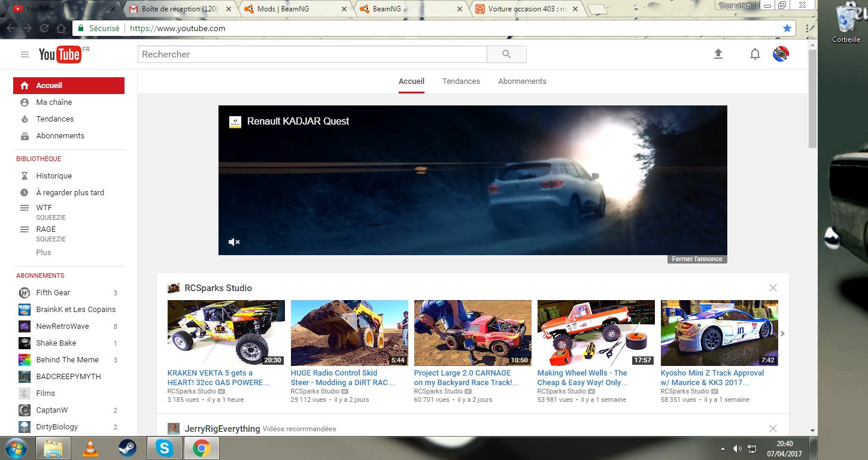Open the Making Wheel Wells video title

[582, 377]
